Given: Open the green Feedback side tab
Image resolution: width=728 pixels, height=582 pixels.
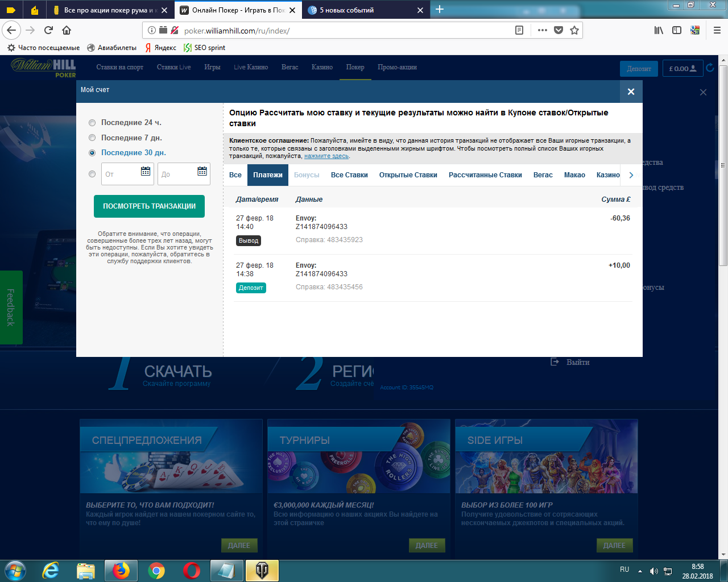Looking at the screenshot, I should [x=11, y=307].
